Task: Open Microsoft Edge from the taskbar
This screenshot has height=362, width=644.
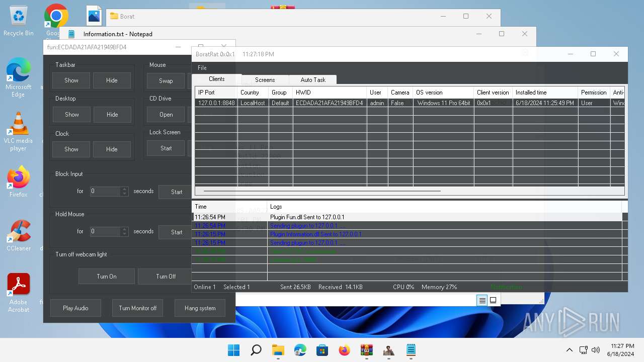Action: pos(300,350)
